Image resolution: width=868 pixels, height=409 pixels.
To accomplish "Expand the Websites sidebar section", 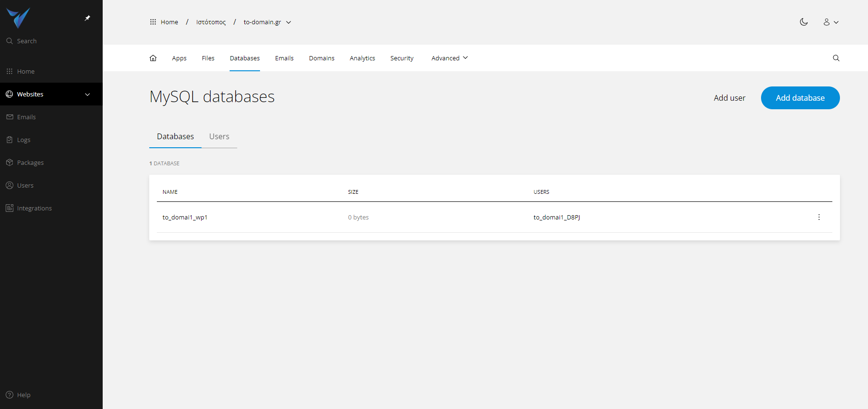I will click(x=87, y=94).
